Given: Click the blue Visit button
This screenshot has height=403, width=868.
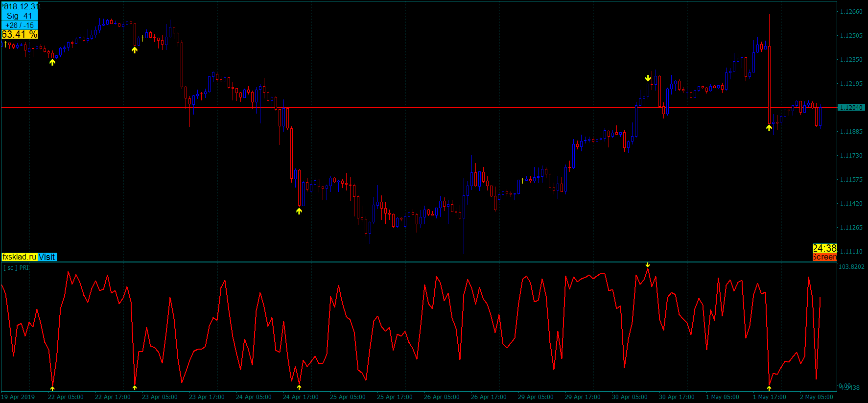Looking at the screenshot, I should pyautogui.click(x=47, y=257).
